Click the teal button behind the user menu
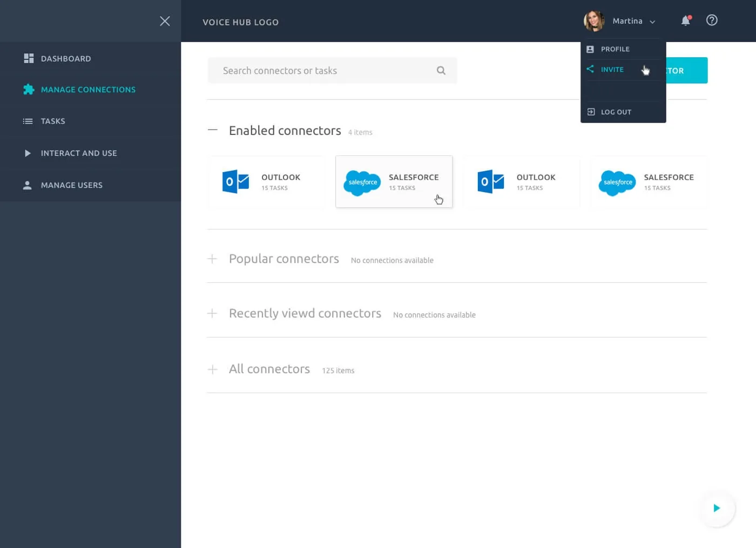The image size is (756, 548). pos(686,71)
